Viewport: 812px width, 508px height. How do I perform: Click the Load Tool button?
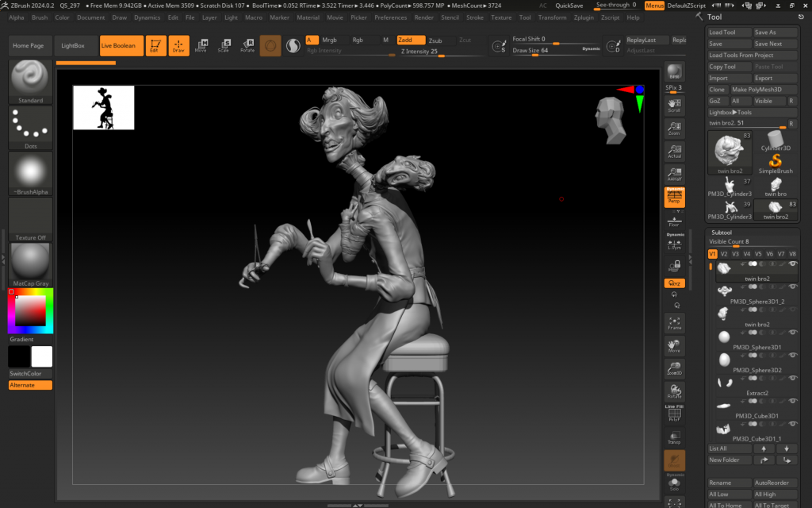click(730, 32)
